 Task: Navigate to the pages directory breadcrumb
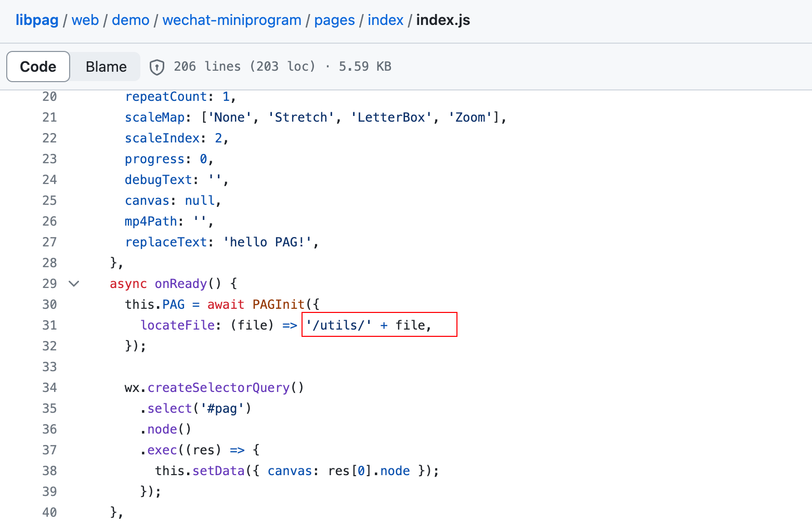pos(334,20)
